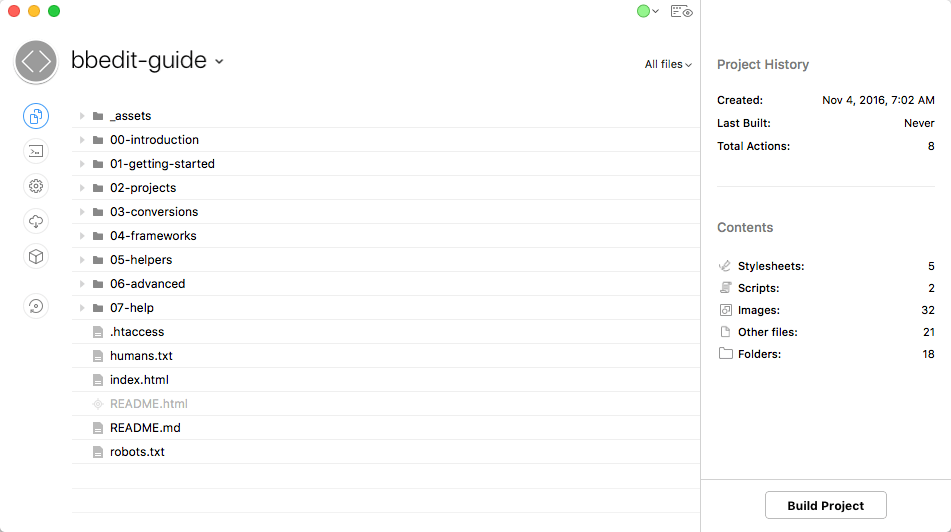Viewport: 951px width, 532px height.
Task: Expand the 01-getting-started folder
Action: pyautogui.click(x=81, y=164)
